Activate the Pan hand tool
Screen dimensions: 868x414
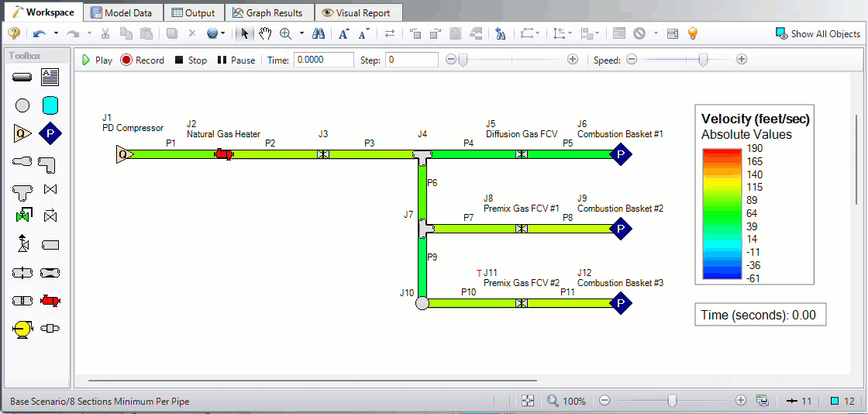point(265,33)
